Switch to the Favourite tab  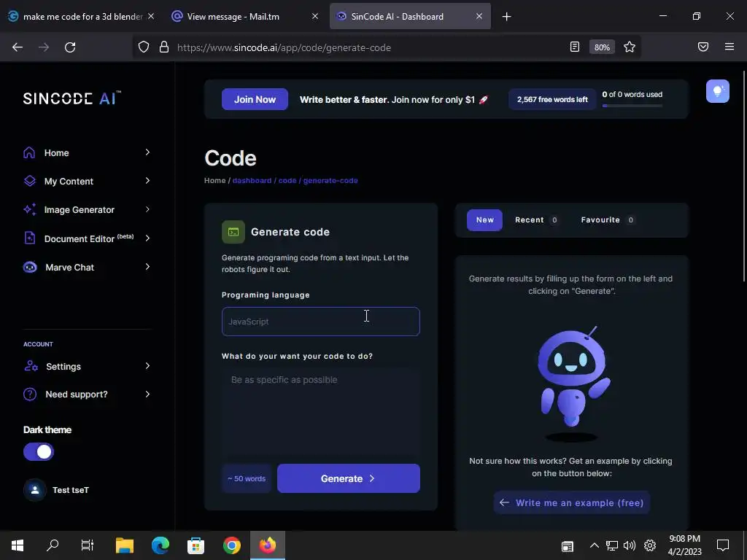(608, 220)
